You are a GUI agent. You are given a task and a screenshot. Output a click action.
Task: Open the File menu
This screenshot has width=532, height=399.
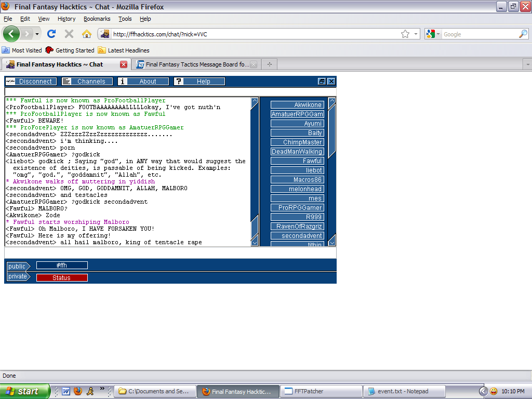click(x=8, y=19)
